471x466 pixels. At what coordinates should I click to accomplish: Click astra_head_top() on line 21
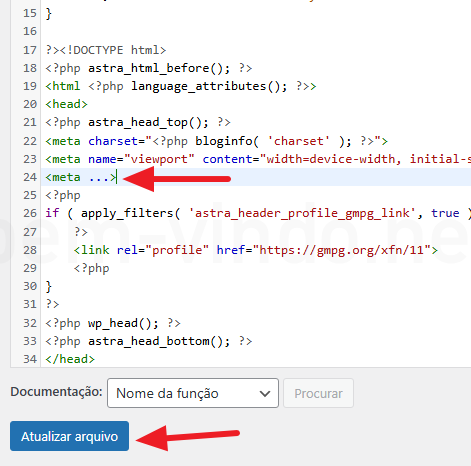[148, 122]
